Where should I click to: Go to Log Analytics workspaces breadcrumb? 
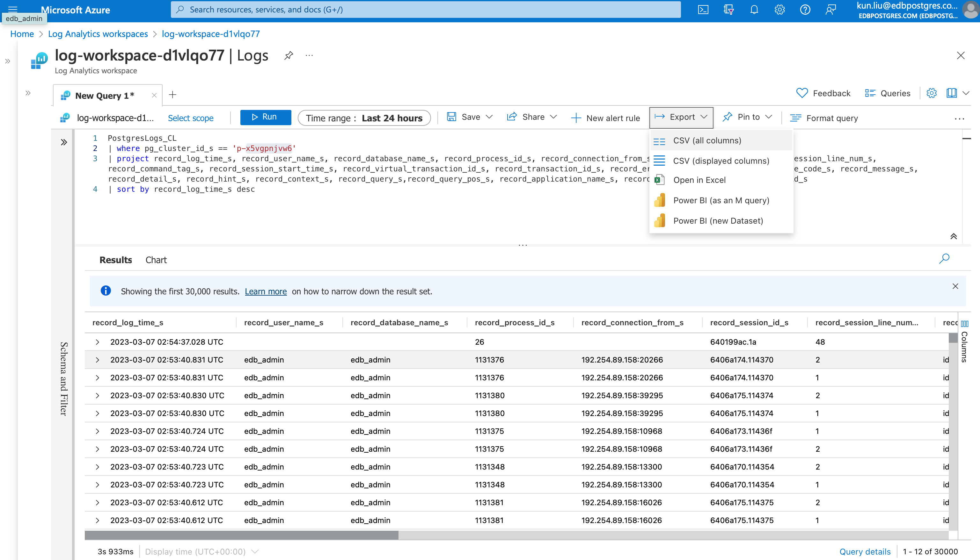(98, 34)
